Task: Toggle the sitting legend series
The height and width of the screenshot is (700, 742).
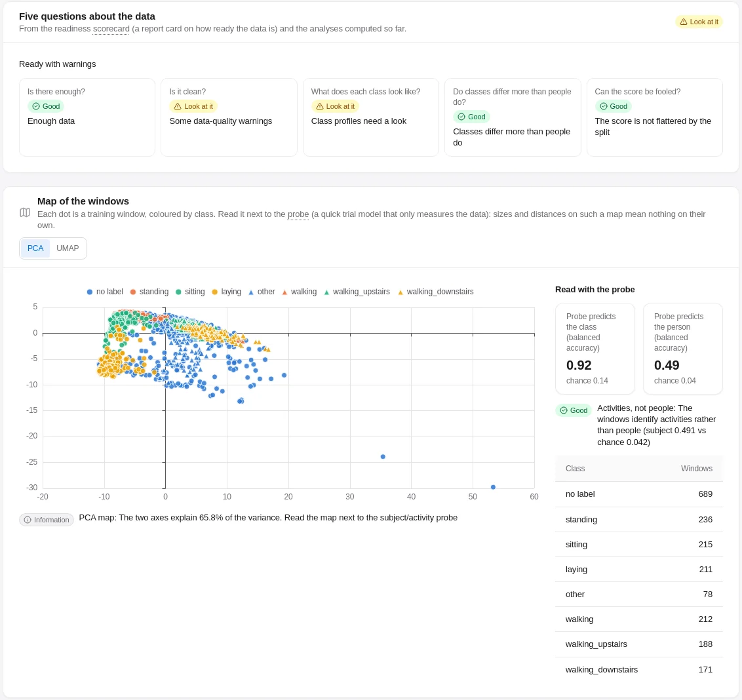Action: (190, 292)
